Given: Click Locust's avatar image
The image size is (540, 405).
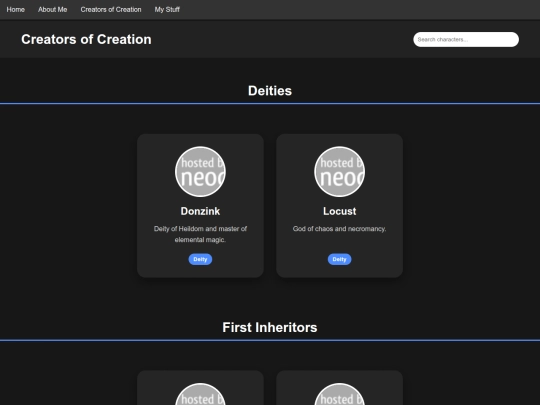Looking at the screenshot, I should [x=340, y=172].
